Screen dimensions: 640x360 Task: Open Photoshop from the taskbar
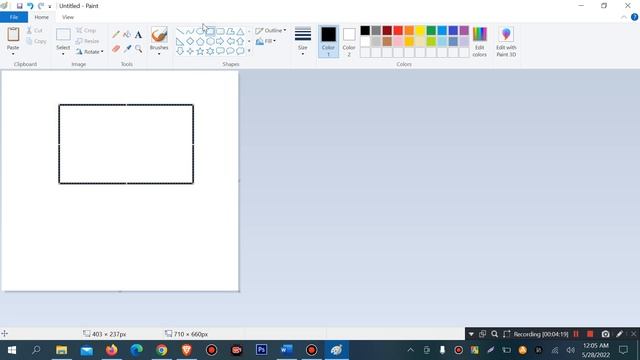pos(262,350)
